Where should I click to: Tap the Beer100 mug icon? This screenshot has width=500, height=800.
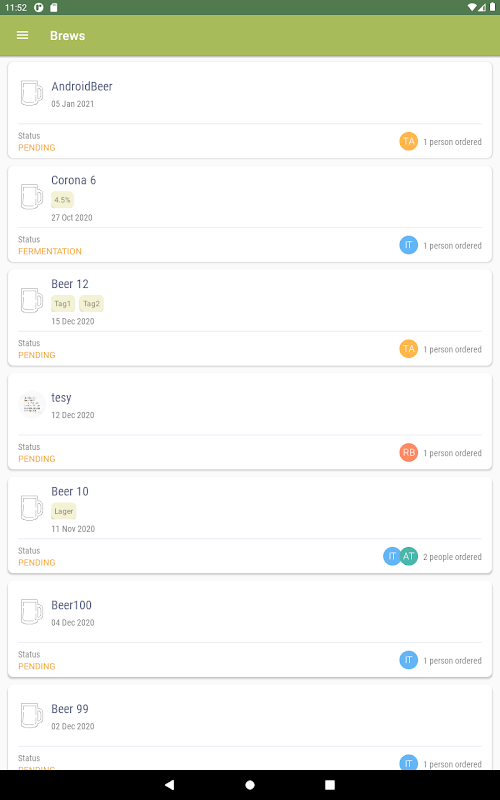pos(32,611)
